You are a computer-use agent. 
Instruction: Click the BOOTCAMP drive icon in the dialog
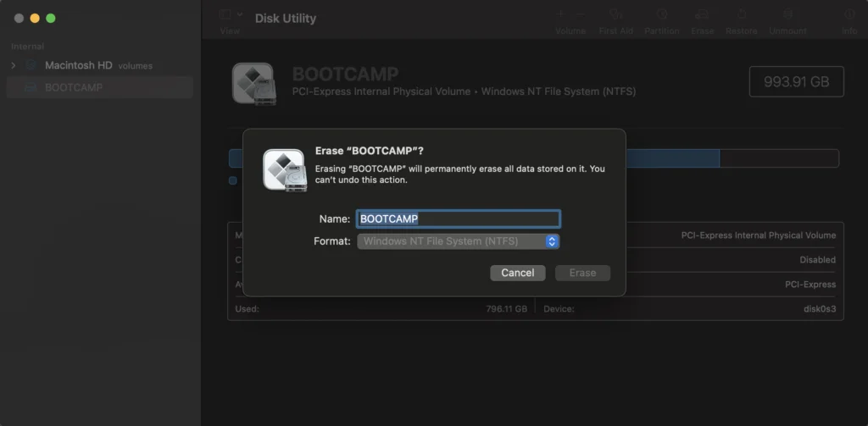[x=285, y=170]
